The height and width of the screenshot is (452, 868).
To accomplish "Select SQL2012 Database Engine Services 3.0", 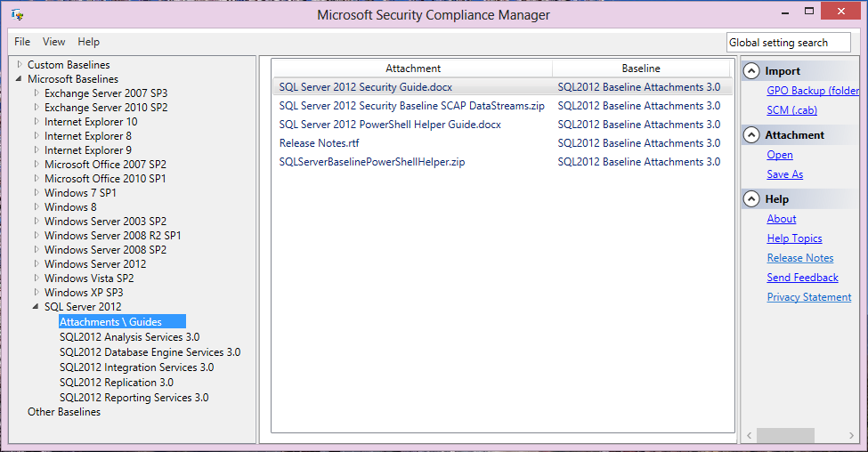I will tap(150, 352).
